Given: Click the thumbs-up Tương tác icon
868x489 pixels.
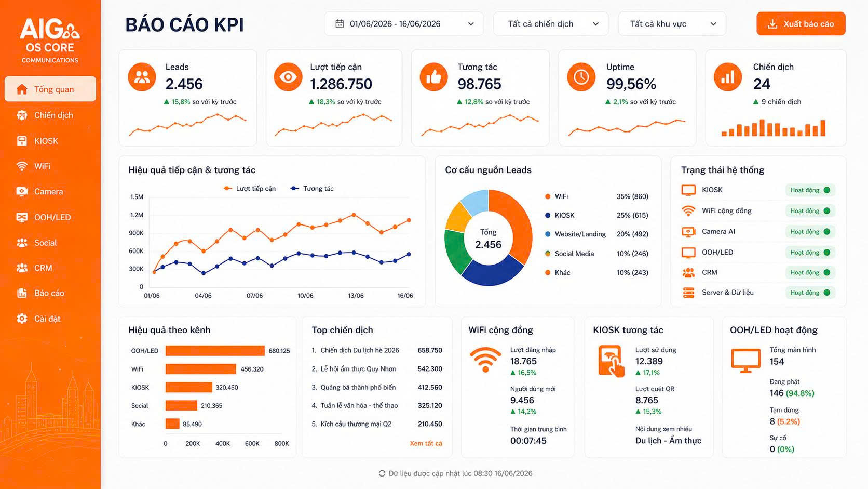Looking at the screenshot, I should [x=433, y=77].
